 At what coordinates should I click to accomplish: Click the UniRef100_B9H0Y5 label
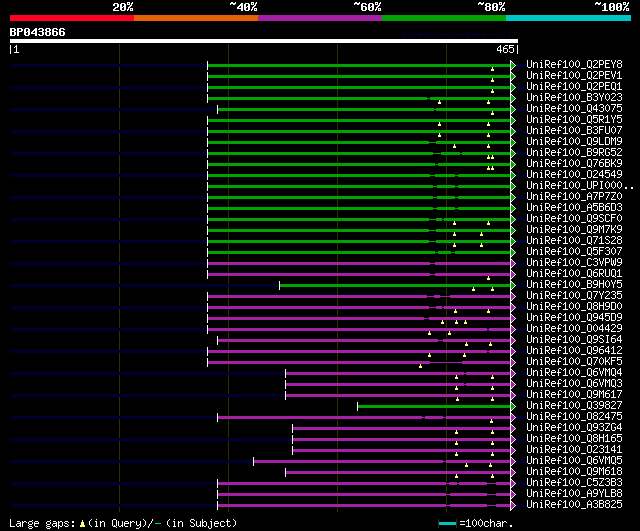coord(574,285)
